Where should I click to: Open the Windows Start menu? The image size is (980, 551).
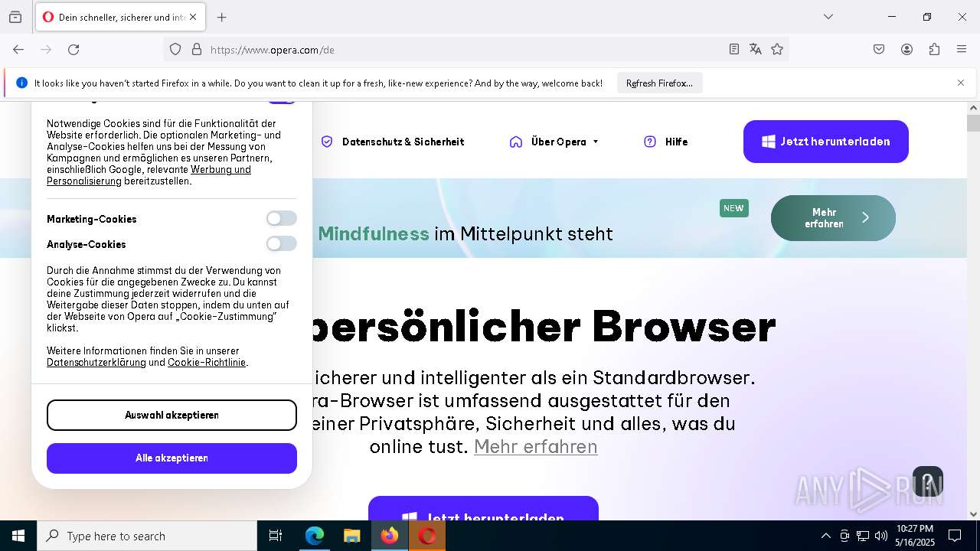18,536
